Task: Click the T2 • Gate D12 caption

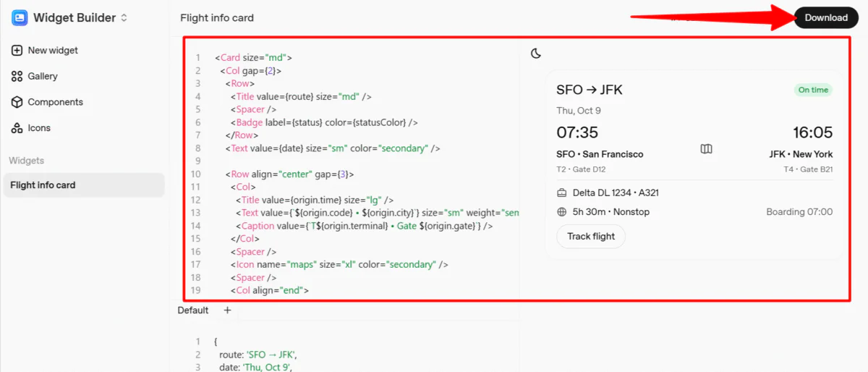Action: (580, 169)
